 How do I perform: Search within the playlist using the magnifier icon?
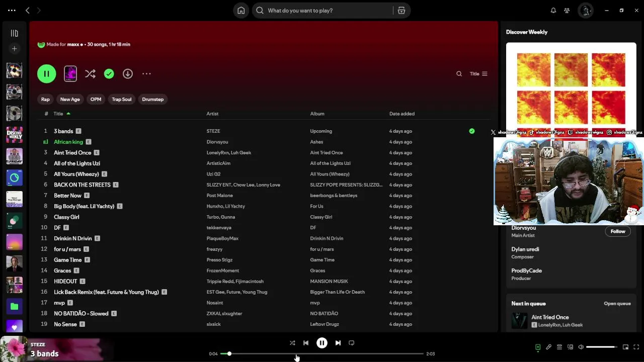[459, 74]
